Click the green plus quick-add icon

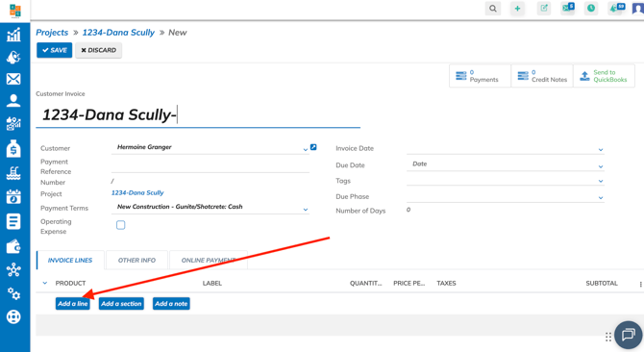[x=517, y=9]
